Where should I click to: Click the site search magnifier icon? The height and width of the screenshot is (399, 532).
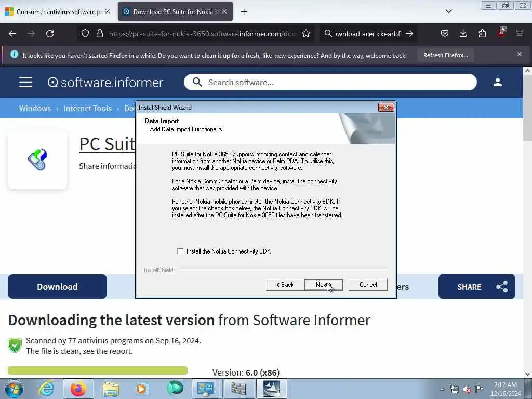point(197,82)
